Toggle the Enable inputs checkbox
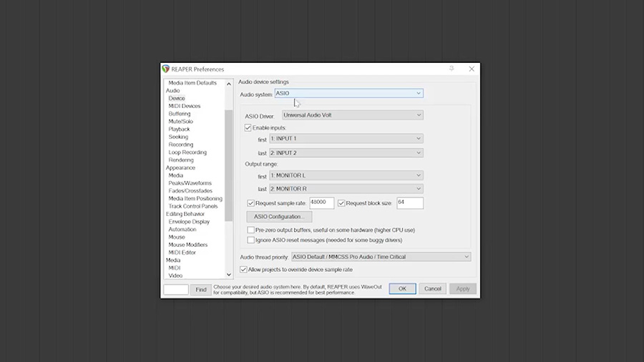This screenshot has width=644, height=362. (x=248, y=127)
